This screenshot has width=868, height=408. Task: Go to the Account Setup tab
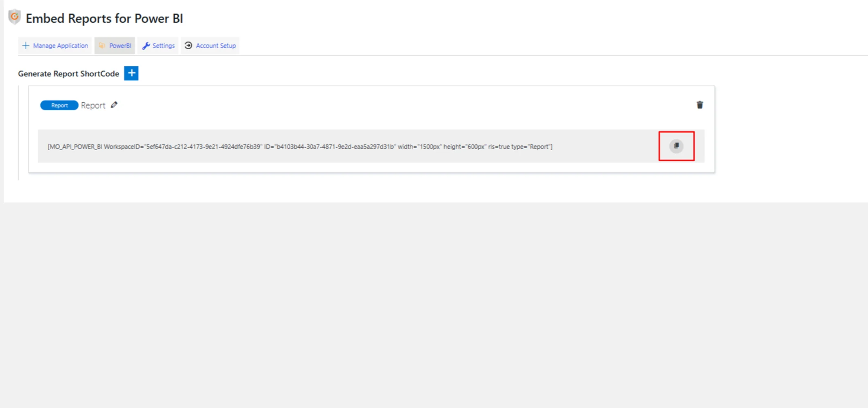point(210,46)
